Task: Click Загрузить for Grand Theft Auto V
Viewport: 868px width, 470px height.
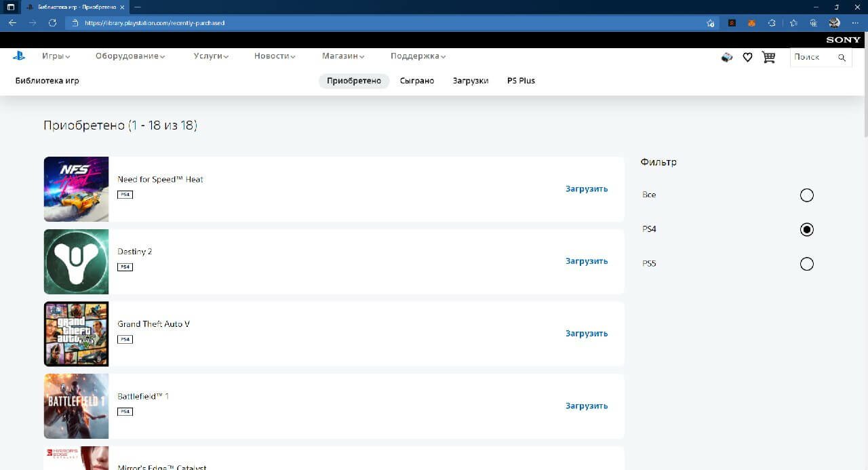Action: 587,334
